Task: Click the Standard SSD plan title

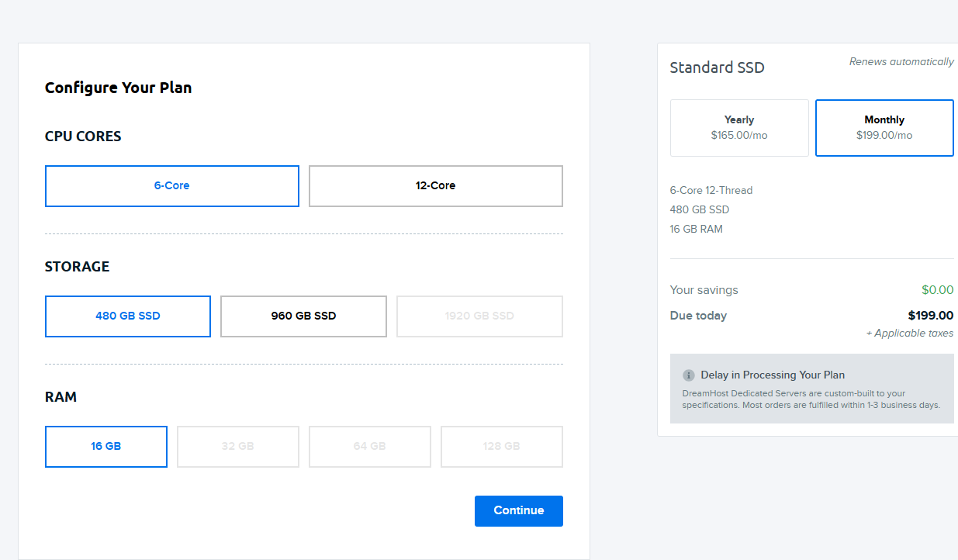Action: pos(718,67)
